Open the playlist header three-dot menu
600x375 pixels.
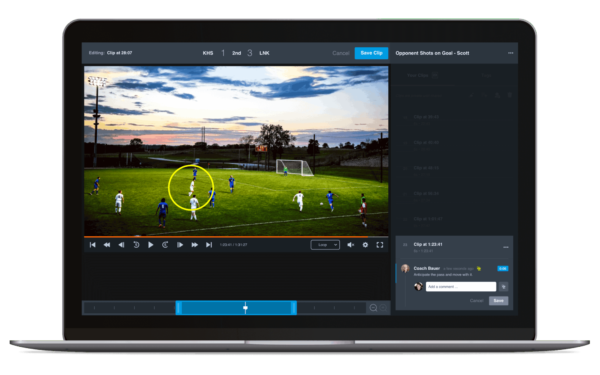point(510,53)
